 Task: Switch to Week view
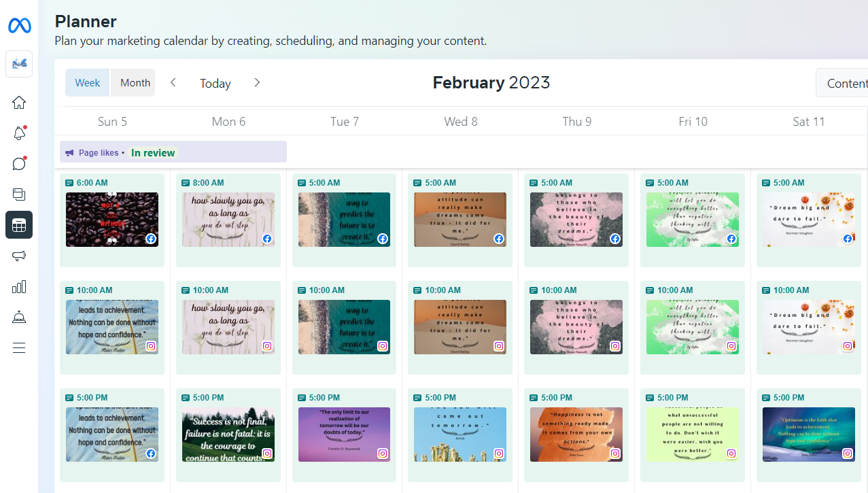[x=88, y=83]
